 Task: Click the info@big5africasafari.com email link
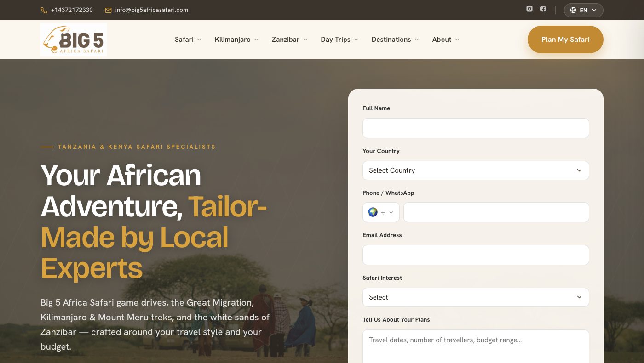point(151,10)
